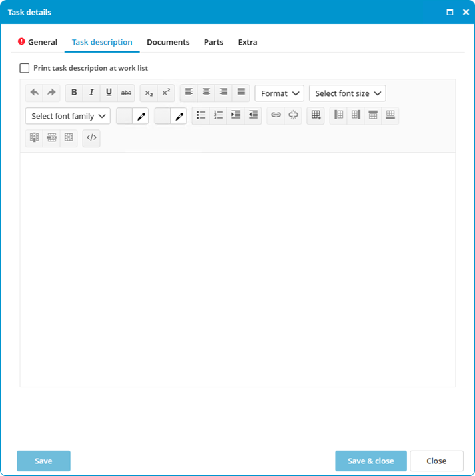Click the View HTML source code icon
The width and height of the screenshot is (475, 476).
[91, 138]
